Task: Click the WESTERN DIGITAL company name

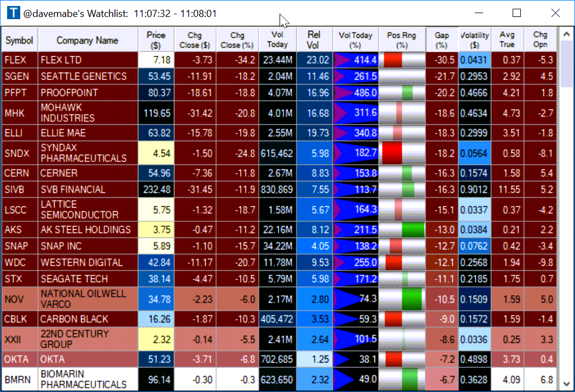Action: tap(82, 262)
